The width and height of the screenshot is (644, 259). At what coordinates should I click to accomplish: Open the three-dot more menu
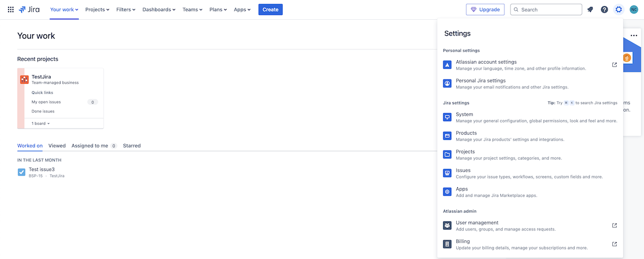[634, 36]
